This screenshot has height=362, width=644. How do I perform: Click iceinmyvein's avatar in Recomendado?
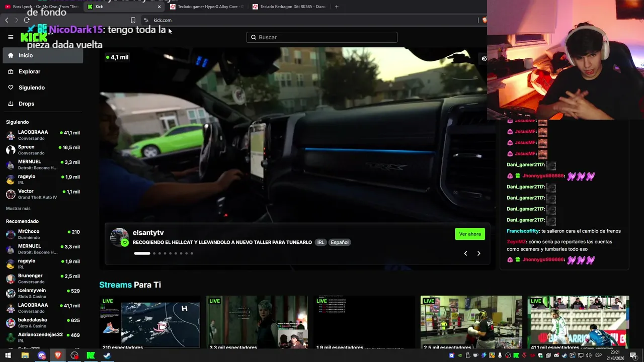11,293
